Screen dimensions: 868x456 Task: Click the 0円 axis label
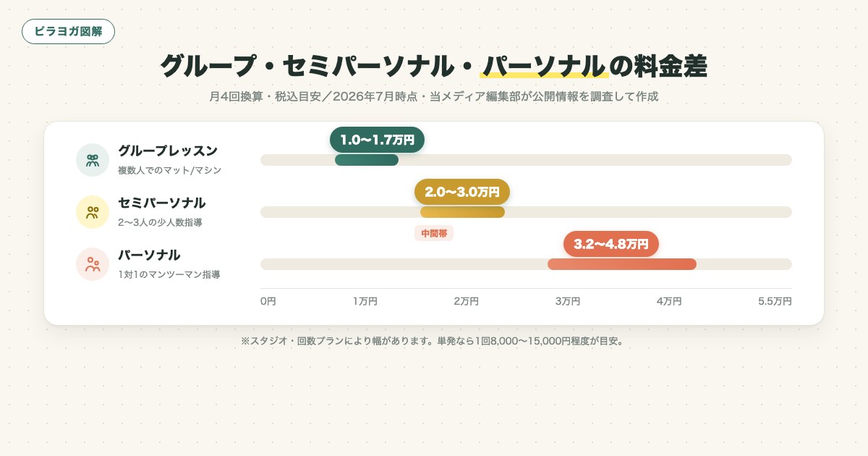[x=268, y=301]
